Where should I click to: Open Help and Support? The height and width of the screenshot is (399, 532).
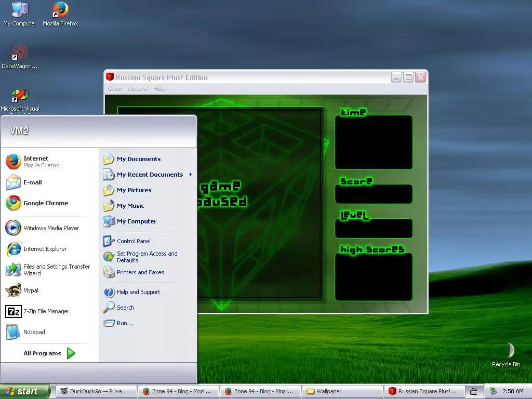coord(148,292)
